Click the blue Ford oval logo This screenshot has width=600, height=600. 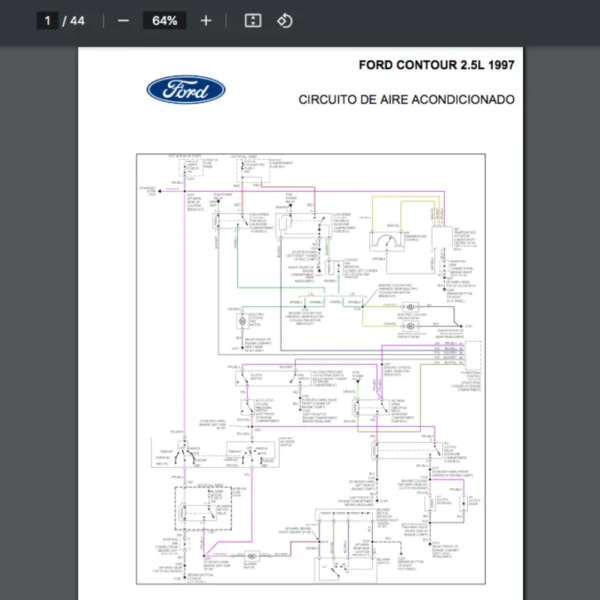pos(186,90)
